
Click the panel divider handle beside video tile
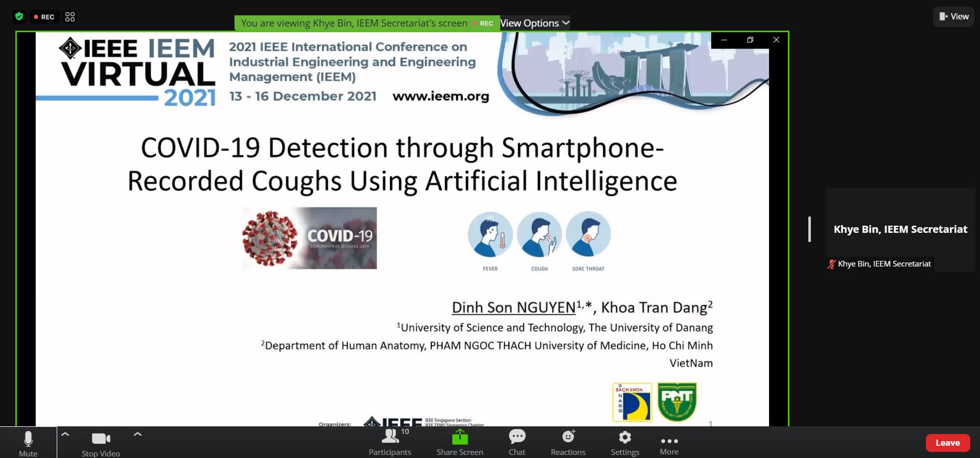[x=809, y=229]
